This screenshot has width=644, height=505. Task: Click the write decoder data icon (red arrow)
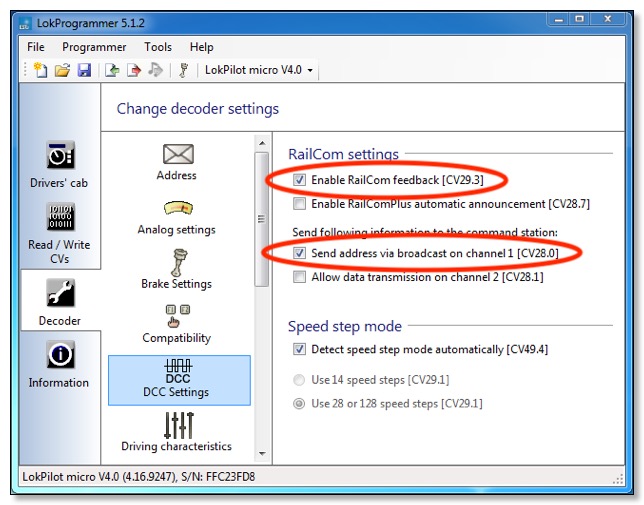(133, 70)
